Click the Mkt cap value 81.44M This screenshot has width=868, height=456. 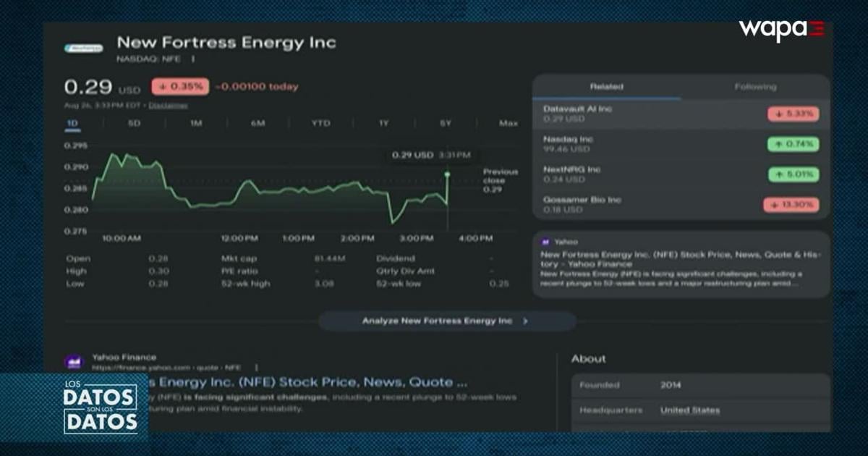pyautogui.click(x=329, y=258)
